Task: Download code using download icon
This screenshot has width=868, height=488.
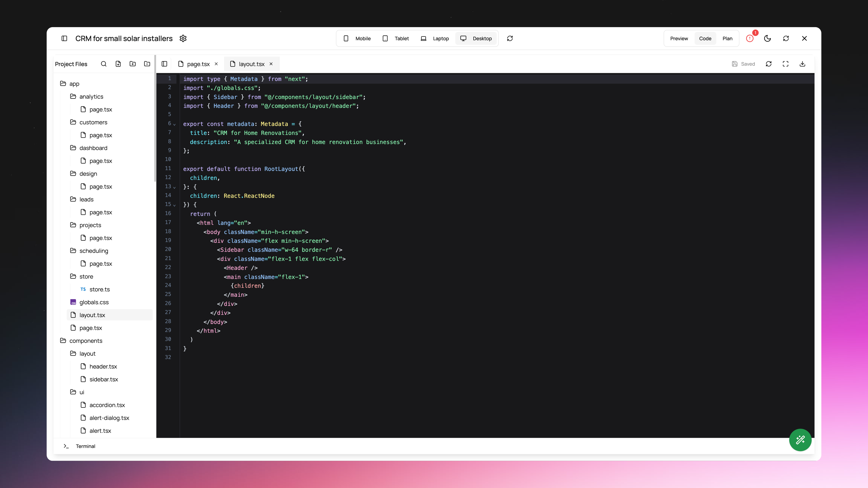Action: (802, 64)
